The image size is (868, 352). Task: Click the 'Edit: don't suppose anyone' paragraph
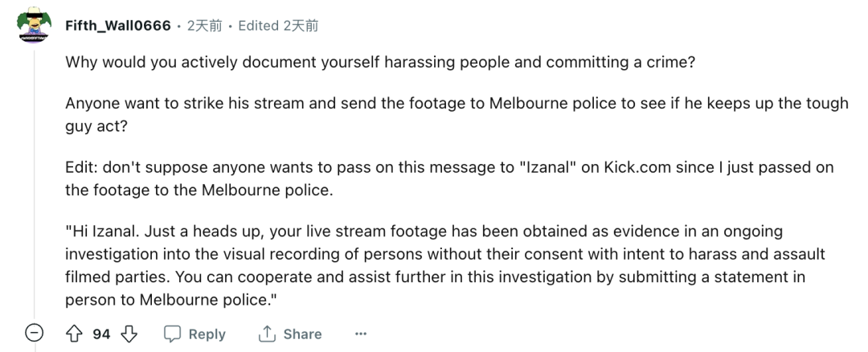click(450, 178)
